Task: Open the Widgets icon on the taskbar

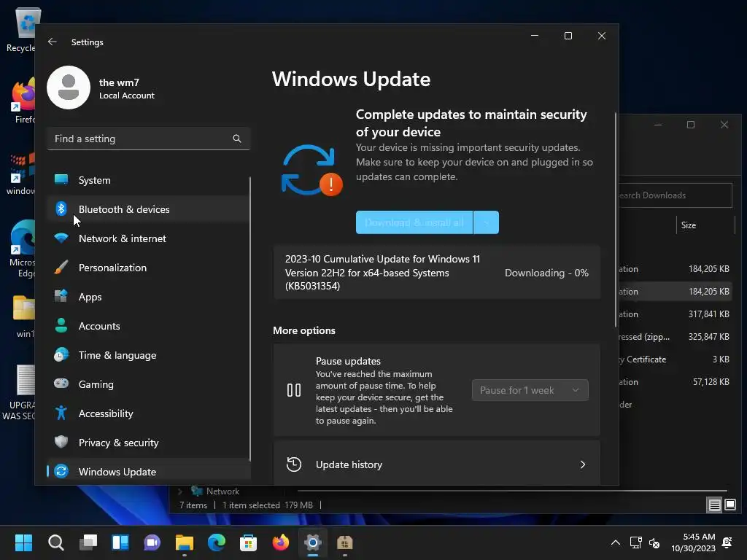Action: [x=120, y=542]
